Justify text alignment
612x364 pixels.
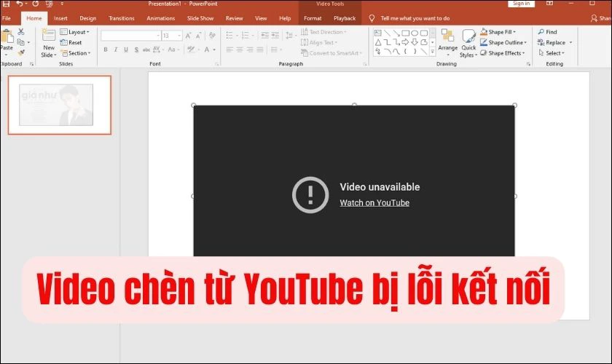pyautogui.click(x=260, y=50)
